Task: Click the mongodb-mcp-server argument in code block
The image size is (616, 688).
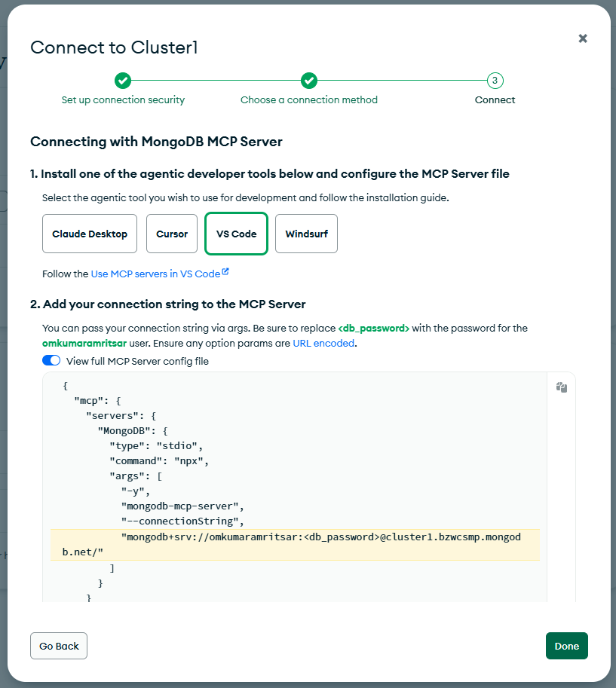Action: pyautogui.click(x=182, y=505)
